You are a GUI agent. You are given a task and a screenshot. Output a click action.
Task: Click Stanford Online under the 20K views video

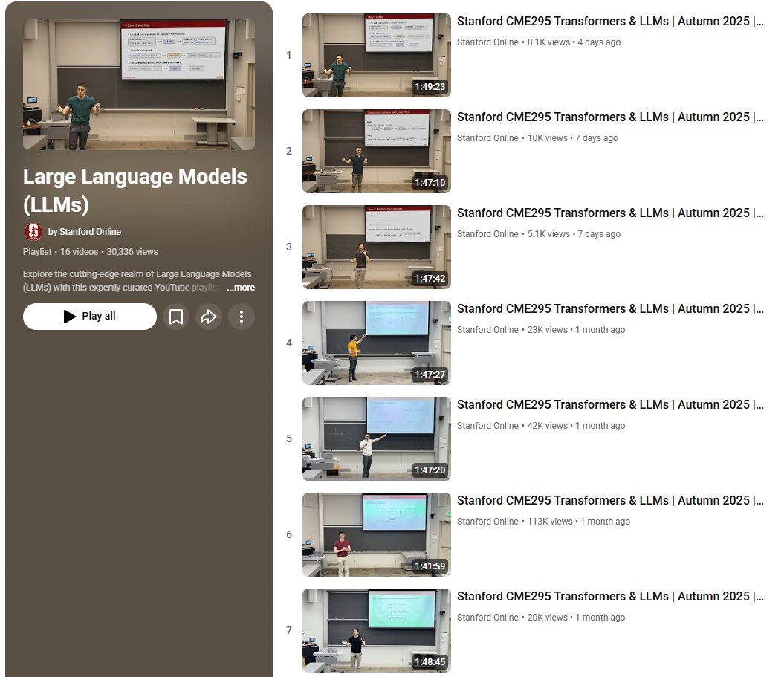487,618
